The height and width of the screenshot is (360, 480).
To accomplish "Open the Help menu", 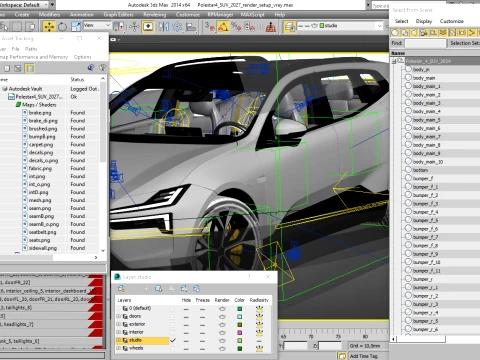I will pos(280,15).
